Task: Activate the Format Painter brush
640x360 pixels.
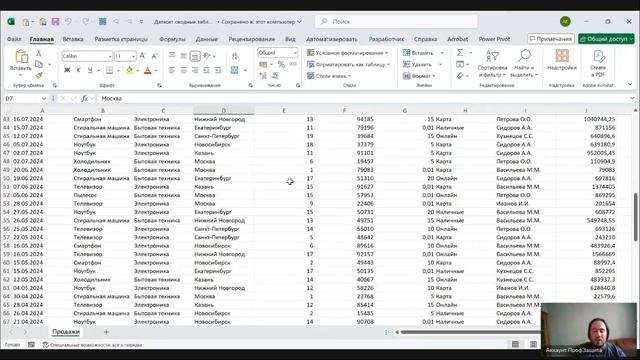Action: 39,75
